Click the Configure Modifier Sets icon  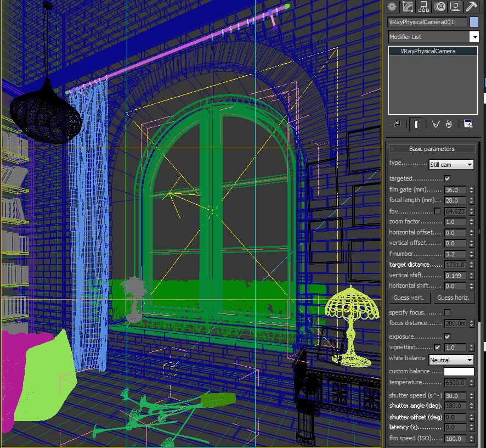point(468,124)
